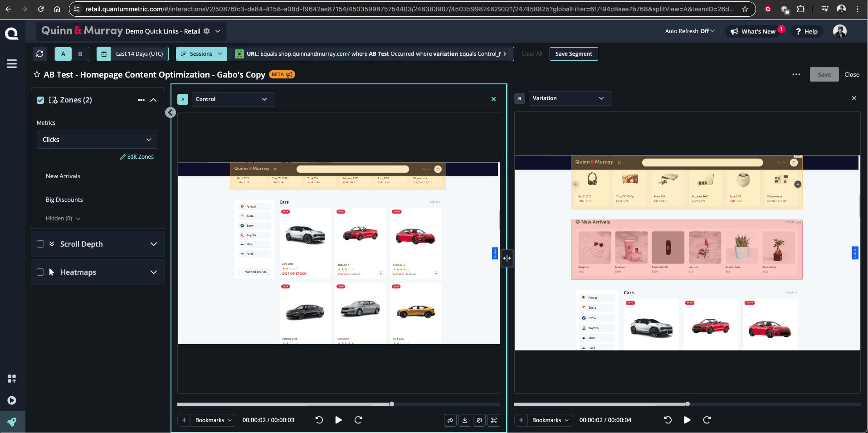This screenshot has height=433, width=868.
Task: Click the Save Segment button
Action: tap(574, 54)
